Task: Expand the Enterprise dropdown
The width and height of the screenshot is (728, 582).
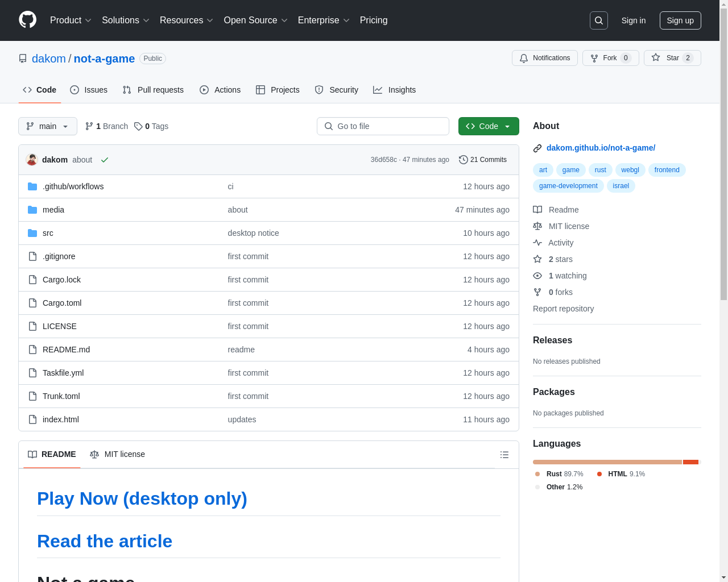Action: point(324,20)
